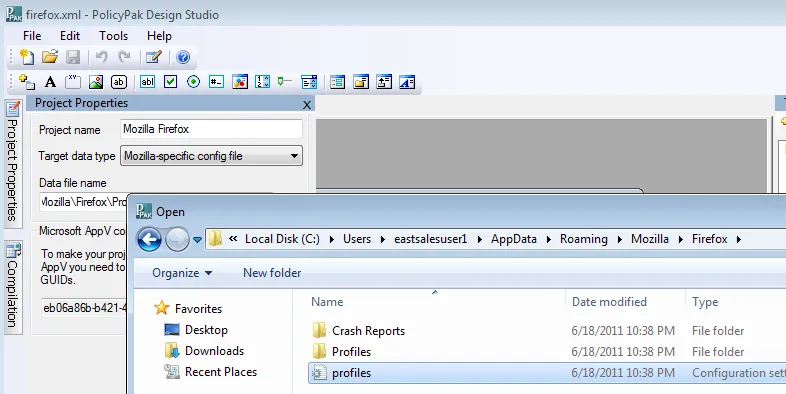Image resolution: width=786 pixels, height=394 pixels.
Task: Select the '#_' masked edit control tool
Action: coord(217,82)
